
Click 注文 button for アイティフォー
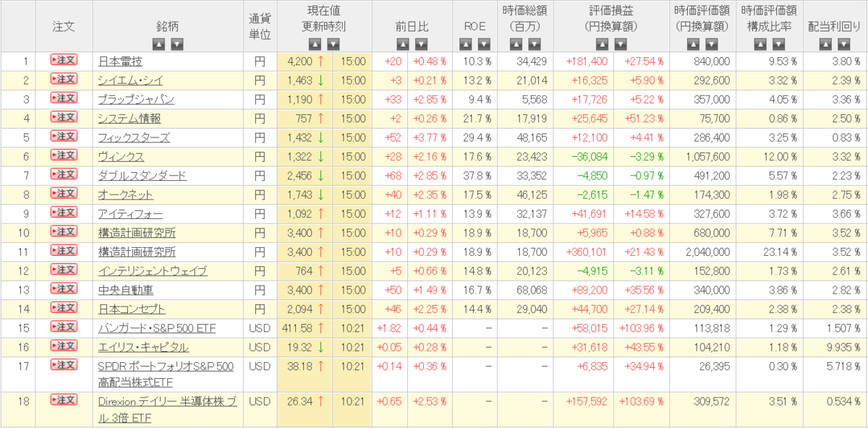click(64, 212)
